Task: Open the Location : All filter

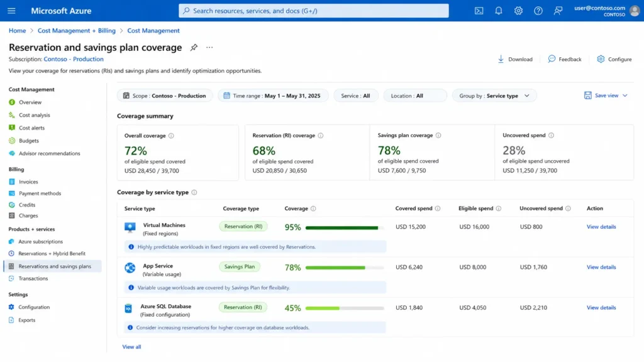Action: point(415,96)
